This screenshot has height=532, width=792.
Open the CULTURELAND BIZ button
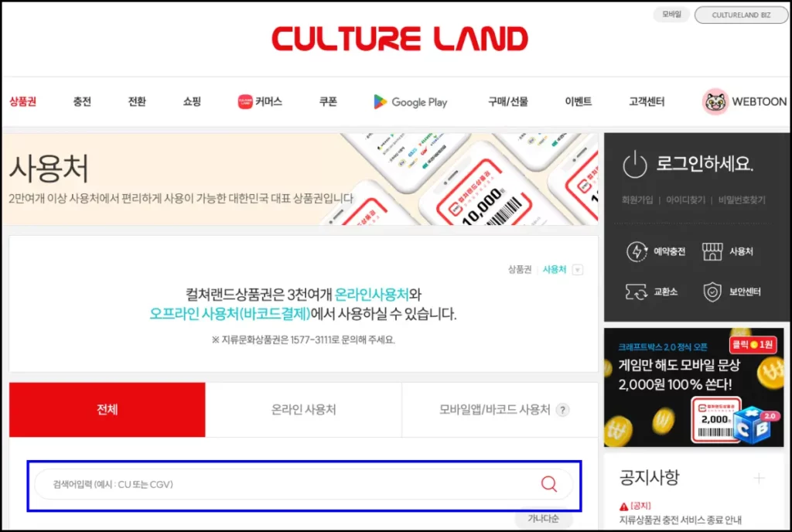(740, 14)
